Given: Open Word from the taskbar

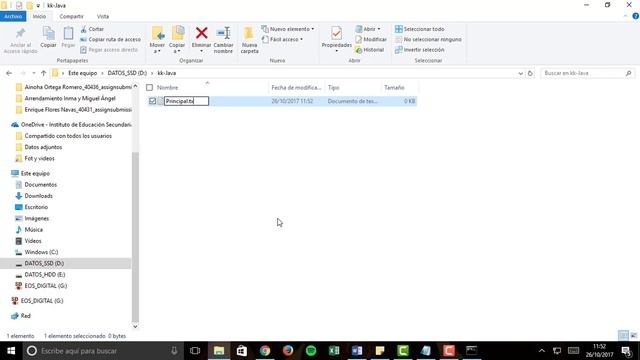Looking at the screenshot, I should tap(357, 351).
